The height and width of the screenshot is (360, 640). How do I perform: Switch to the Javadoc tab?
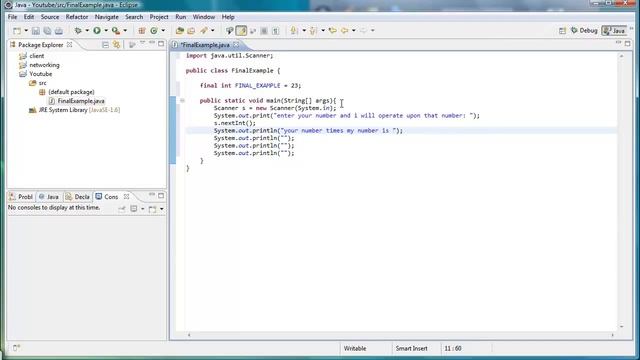click(x=49, y=197)
